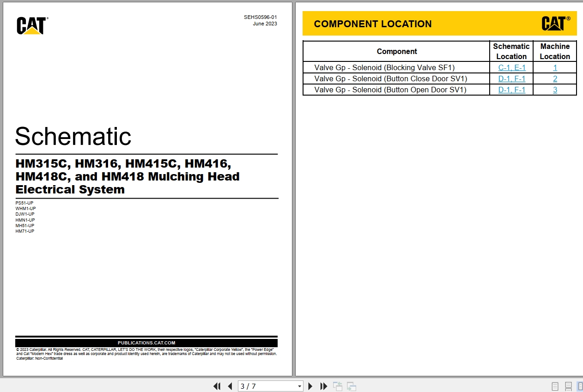Go to the previous page
The height and width of the screenshot is (392, 583).
pos(230,386)
